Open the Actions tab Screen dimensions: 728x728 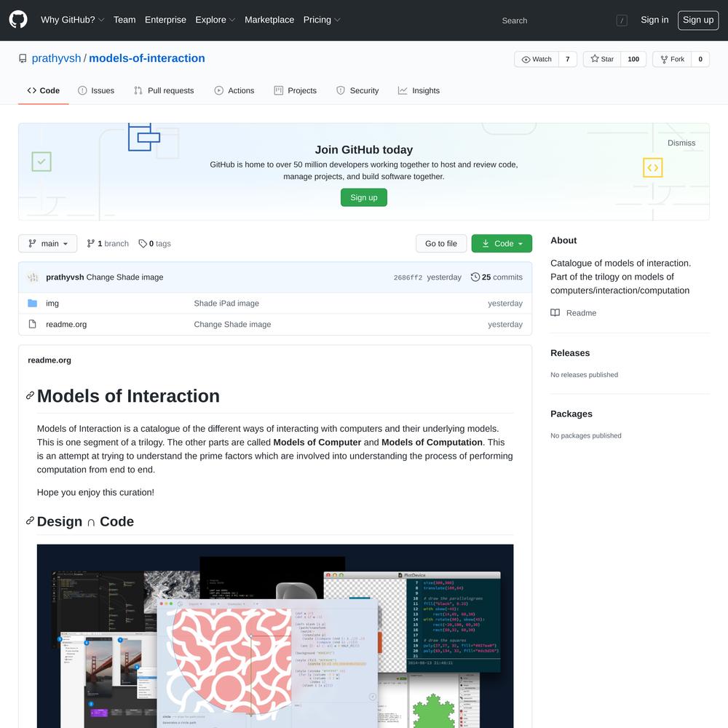pyautogui.click(x=234, y=90)
